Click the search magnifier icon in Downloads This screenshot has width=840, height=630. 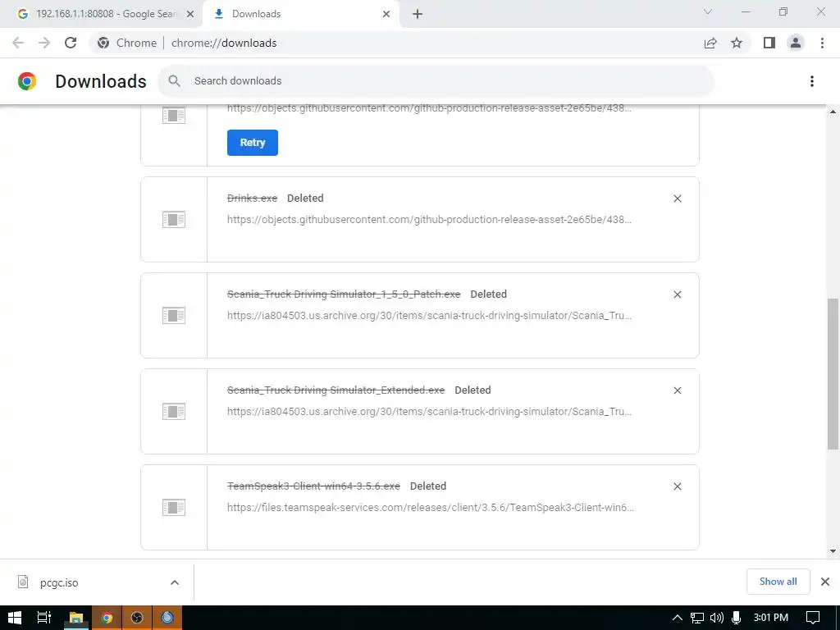point(174,81)
